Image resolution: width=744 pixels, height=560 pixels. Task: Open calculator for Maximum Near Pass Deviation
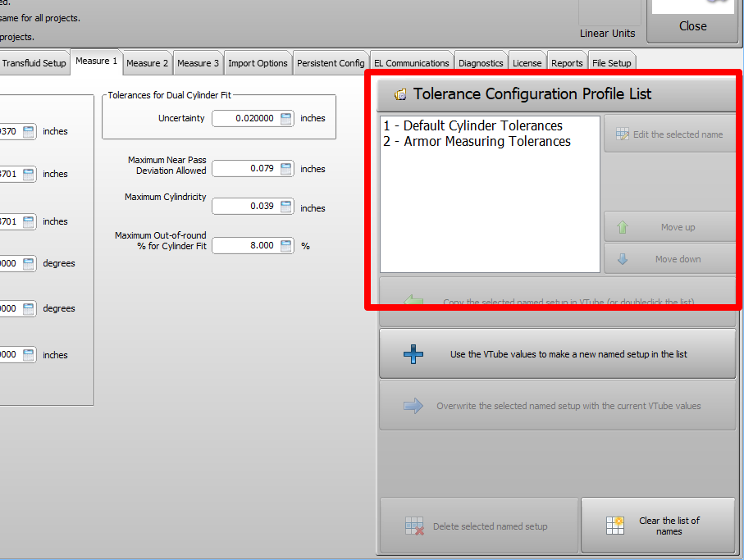285,169
